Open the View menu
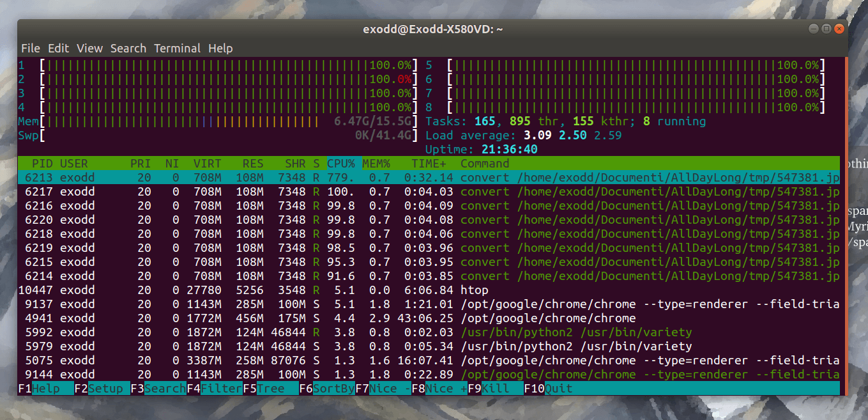Viewport: 868px width, 420px height. coord(89,49)
